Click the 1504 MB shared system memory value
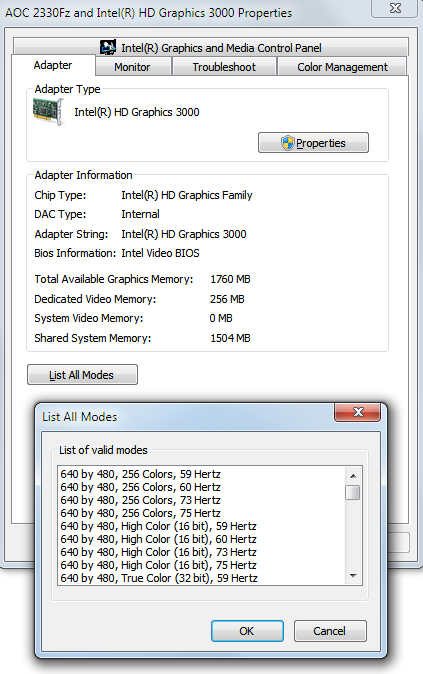This screenshot has height=674, width=423. point(230,338)
